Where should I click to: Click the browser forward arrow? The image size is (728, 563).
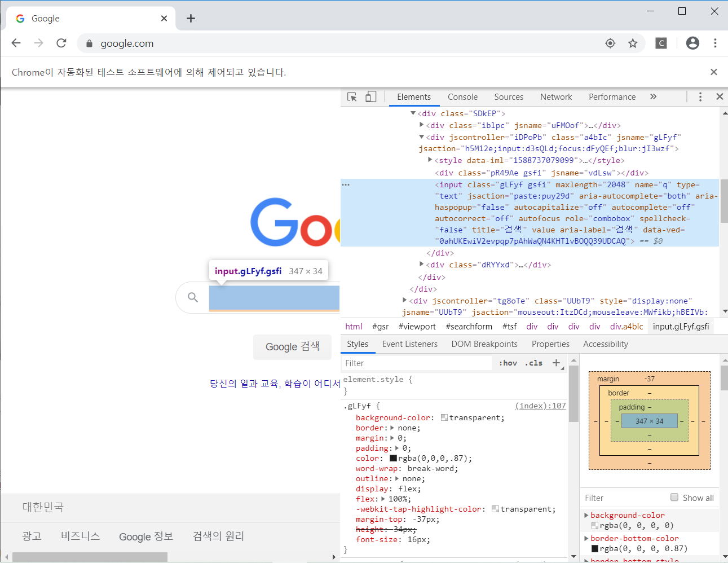[38, 43]
